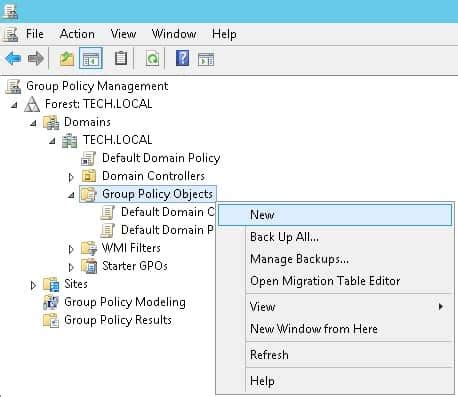Image resolution: width=458 pixels, height=397 pixels.
Task: Open the Help menu in menu bar
Action: pyautogui.click(x=224, y=34)
